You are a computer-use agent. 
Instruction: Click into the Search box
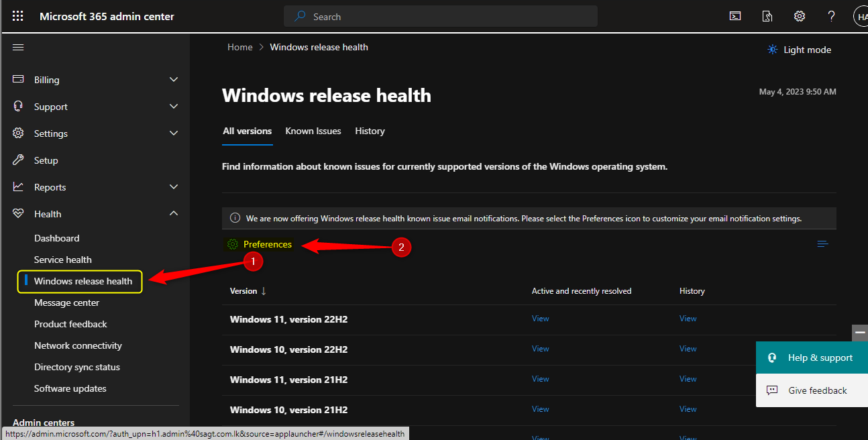pos(441,16)
